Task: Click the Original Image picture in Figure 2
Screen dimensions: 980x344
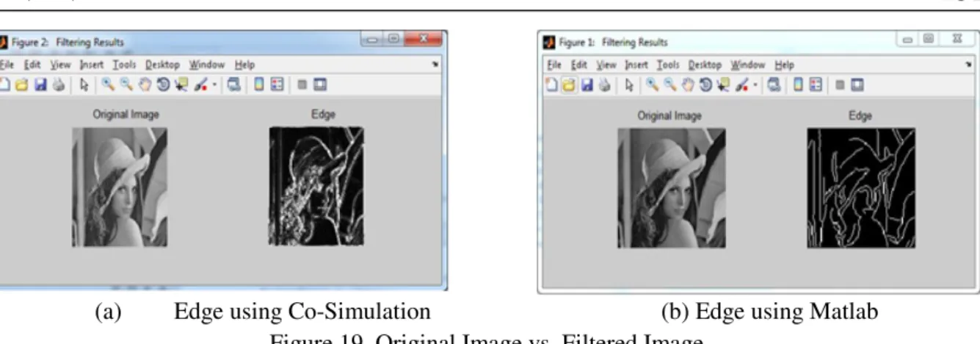Action: (x=120, y=187)
